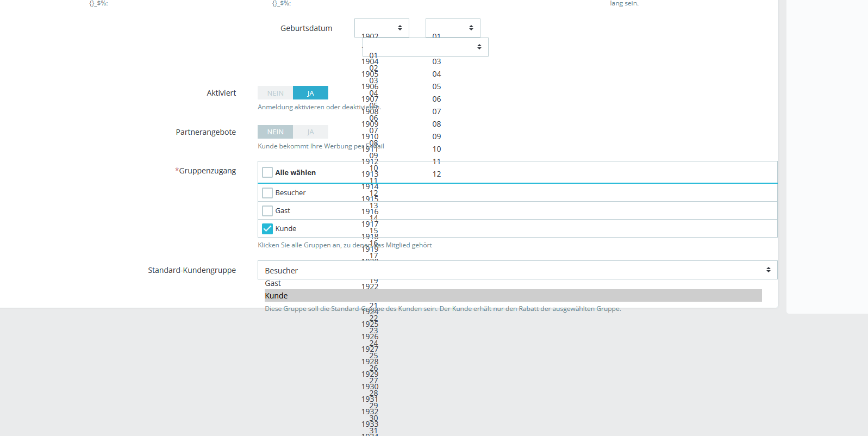Choose month option 06
Image resolution: width=868 pixels, height=436 pixels.
[436, 99]
